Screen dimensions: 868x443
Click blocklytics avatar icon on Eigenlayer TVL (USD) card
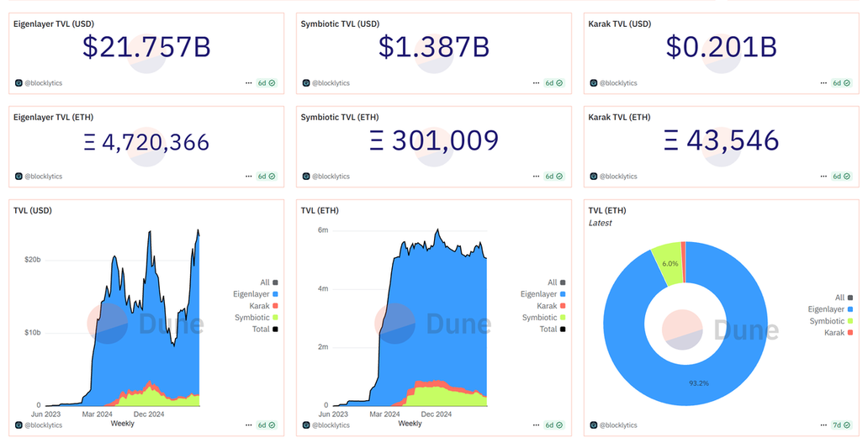(19, 83)
